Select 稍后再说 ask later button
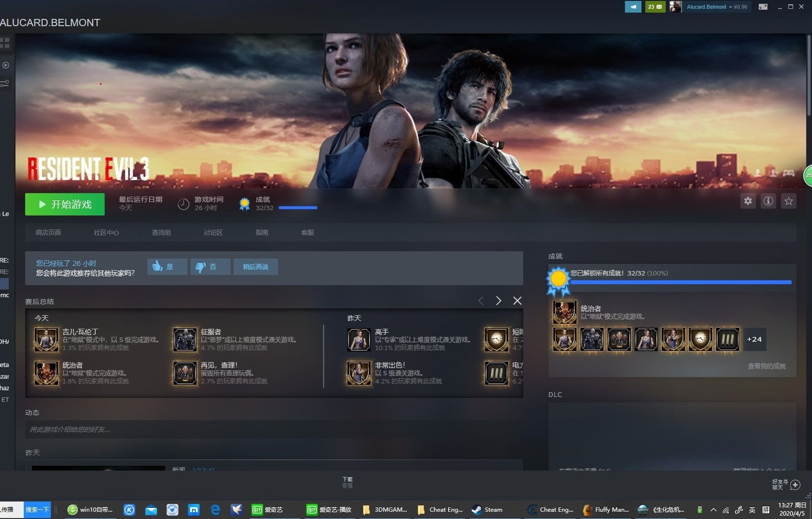 [255, 266]
